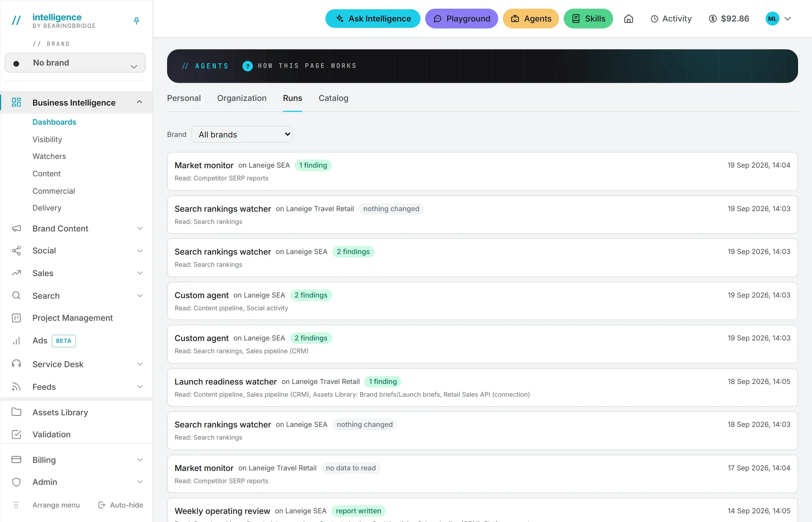This screenshot has width=812, height=522.
Task: Open Delivery in the sidebar
Action: click(x=47, y=208)
